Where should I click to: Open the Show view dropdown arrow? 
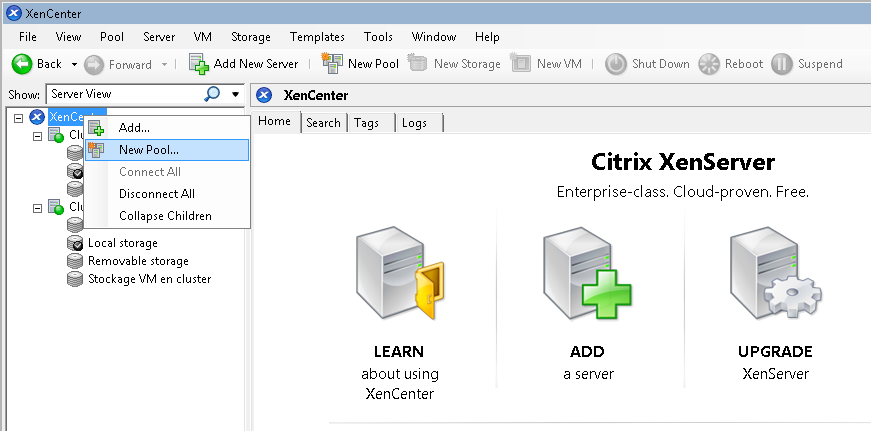pos(236,94)
